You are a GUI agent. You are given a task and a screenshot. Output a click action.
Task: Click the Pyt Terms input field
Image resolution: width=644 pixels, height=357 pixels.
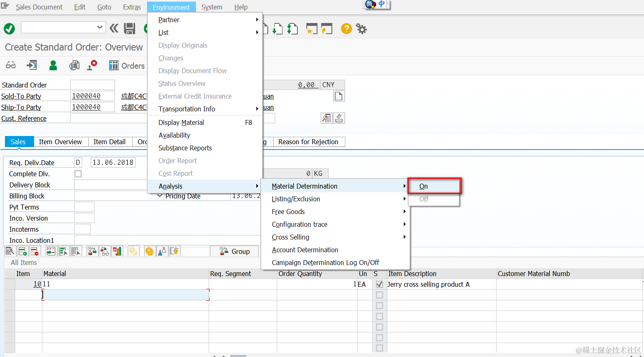[x=84, y=207]
